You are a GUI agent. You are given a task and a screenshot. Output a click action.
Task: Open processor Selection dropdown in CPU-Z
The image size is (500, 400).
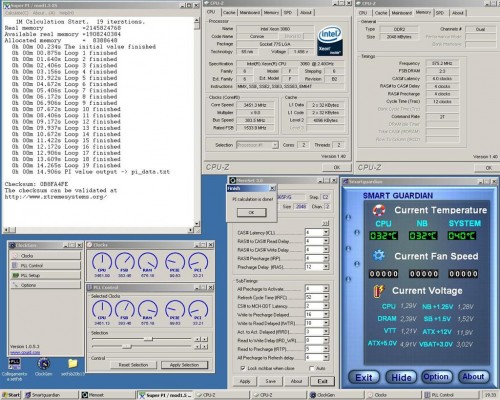coord(275,145)
